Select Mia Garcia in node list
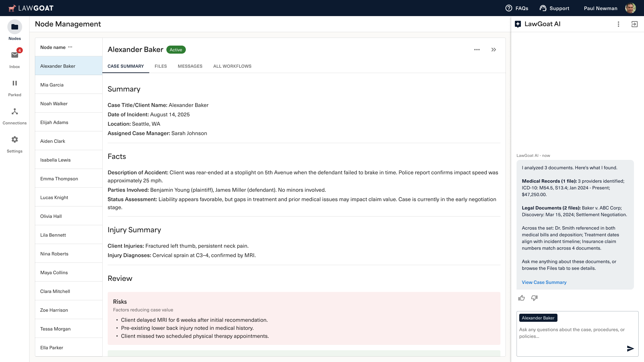The height and width of the screenshot is (362, 644). pyautogui.click(x=52, y=85)
